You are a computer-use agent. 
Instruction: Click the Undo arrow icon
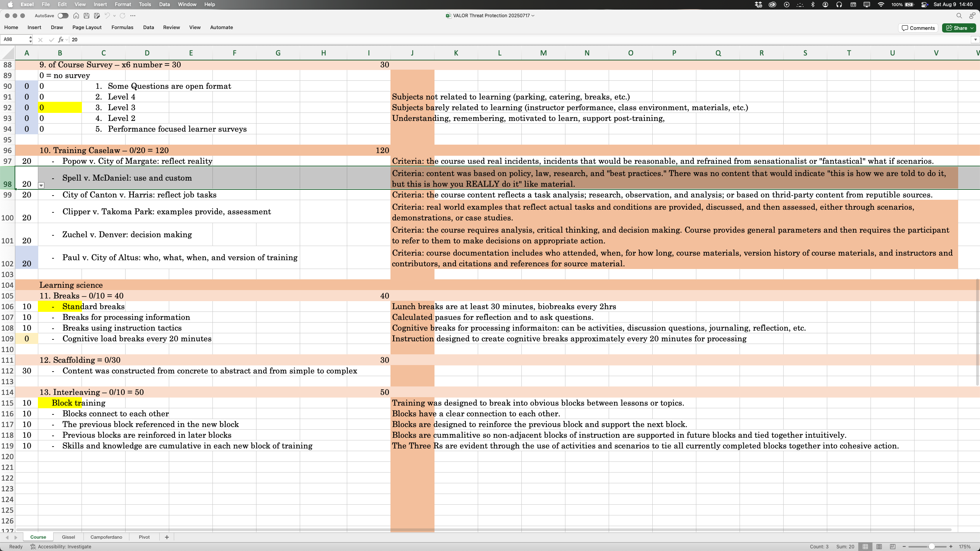[107, 16]
